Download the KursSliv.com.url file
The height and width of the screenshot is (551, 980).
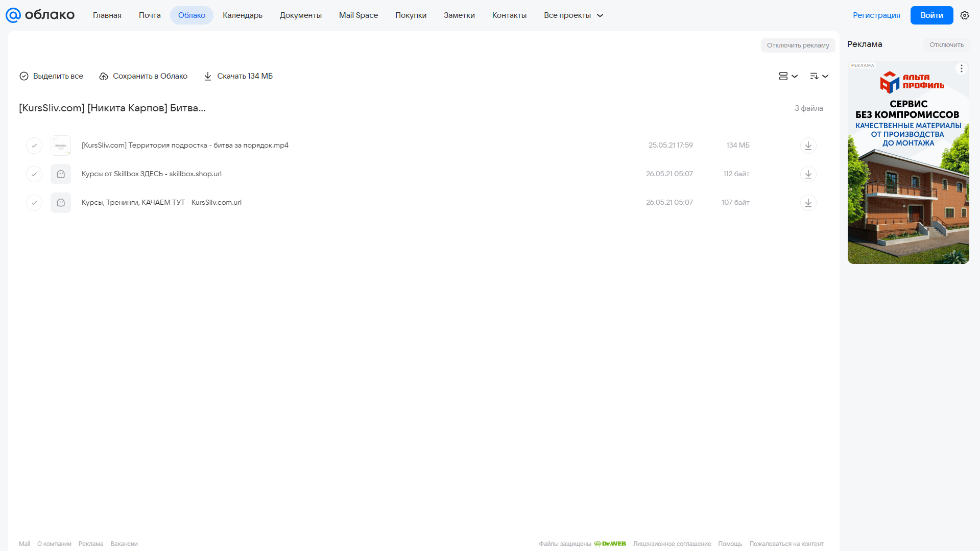[x=808, y=203]
